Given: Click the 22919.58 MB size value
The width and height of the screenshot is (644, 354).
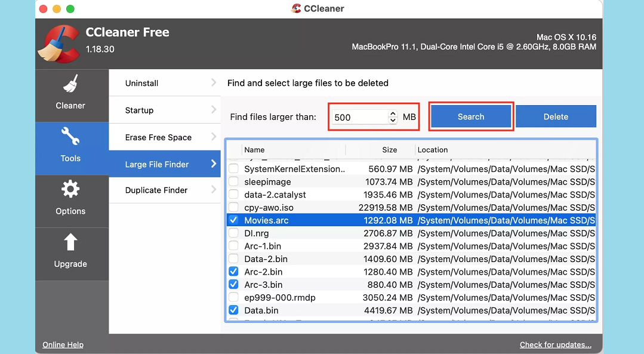Looking at the screenshot, I should (x=386, y=207).
